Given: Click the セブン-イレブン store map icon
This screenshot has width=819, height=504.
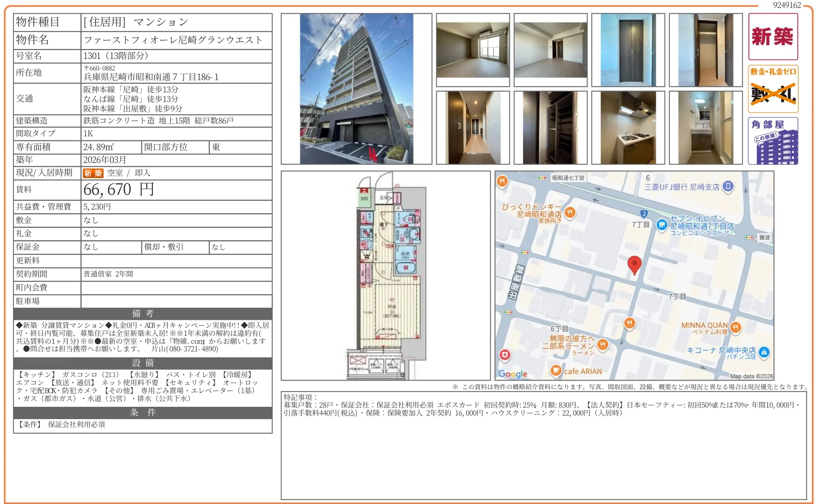Looking at the screenshot, I should pyautogui.click(x=662, y=225).
